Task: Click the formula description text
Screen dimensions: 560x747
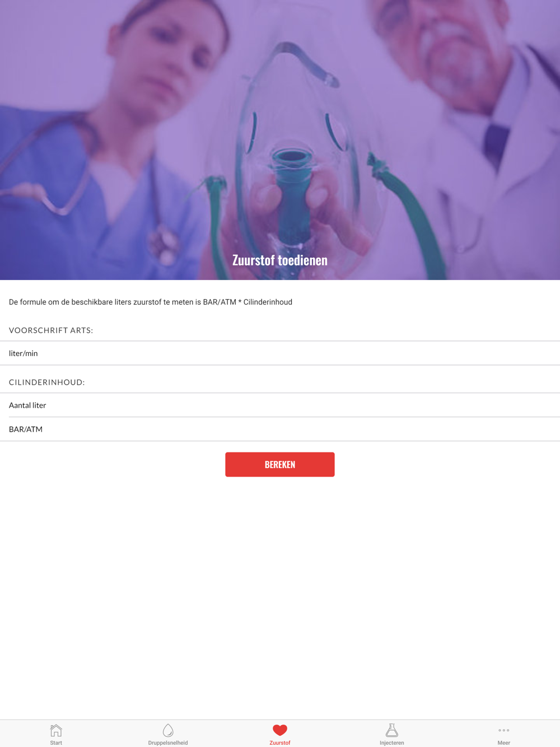Action: [151, 302]
